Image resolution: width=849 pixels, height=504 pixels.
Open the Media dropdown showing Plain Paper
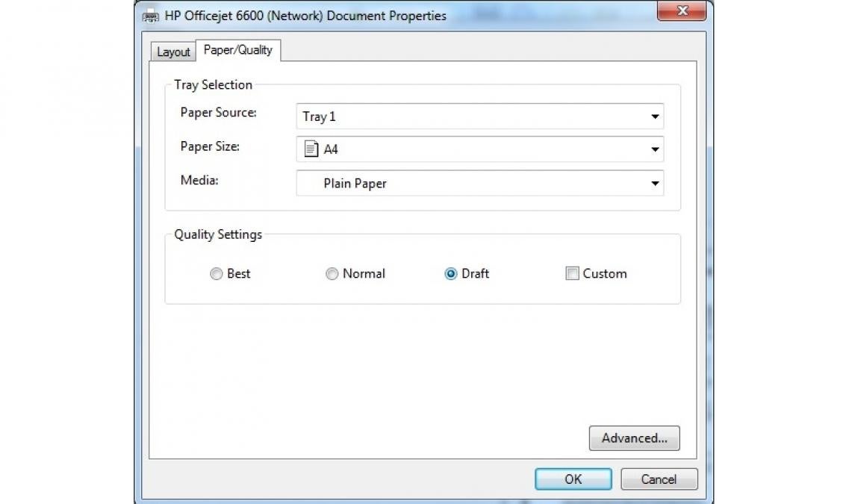(x=479, y=184)
